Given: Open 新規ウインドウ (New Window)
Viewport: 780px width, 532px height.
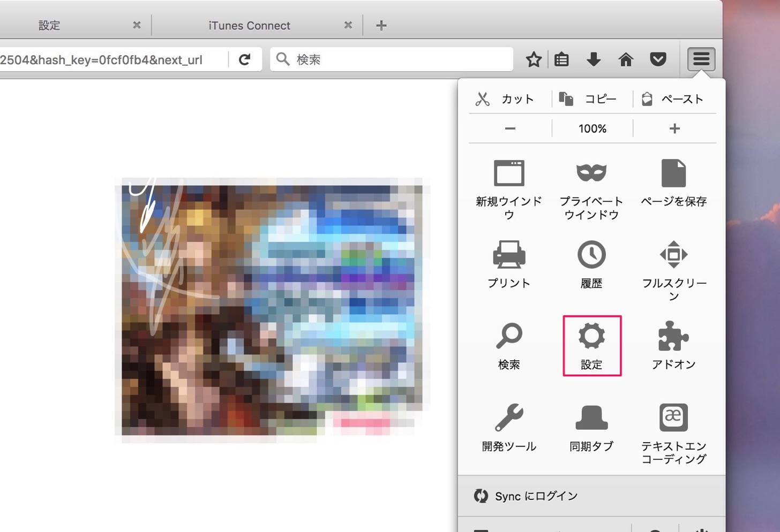Looking at the screenshot, I should 509,189.
